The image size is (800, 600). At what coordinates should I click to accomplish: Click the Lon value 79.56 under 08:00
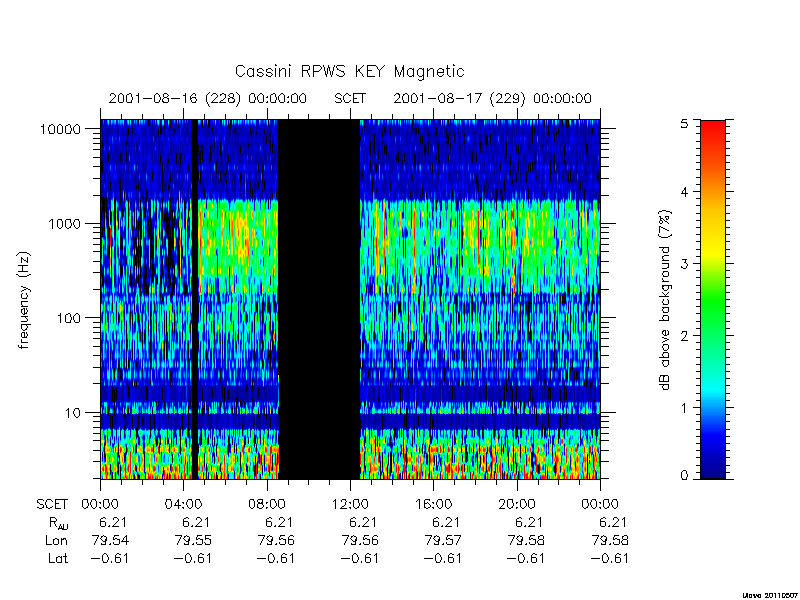tap(277, 540)
